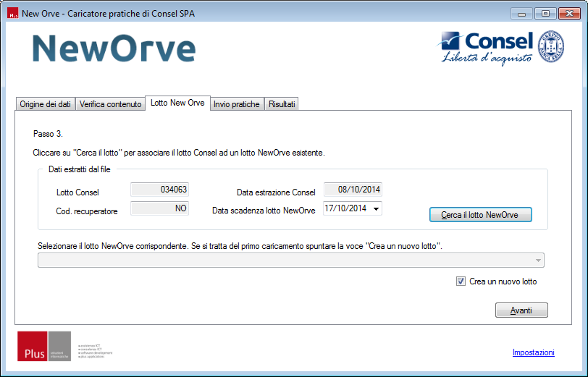The image size is (588, 377).
Task: Click the red Plus logo
Action: (x=33, y=346)
